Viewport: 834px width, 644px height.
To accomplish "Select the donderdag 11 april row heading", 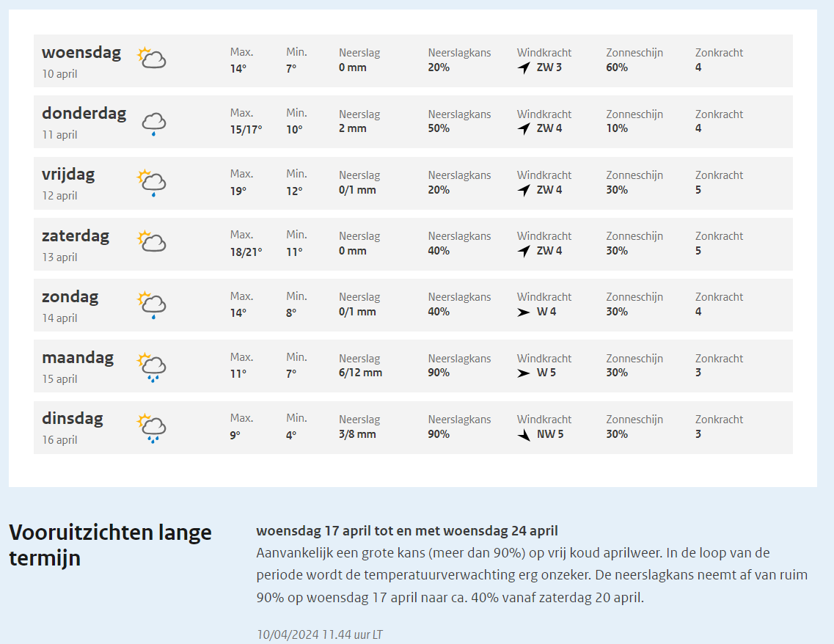I will pyautogui.click(x=84, y=122).
